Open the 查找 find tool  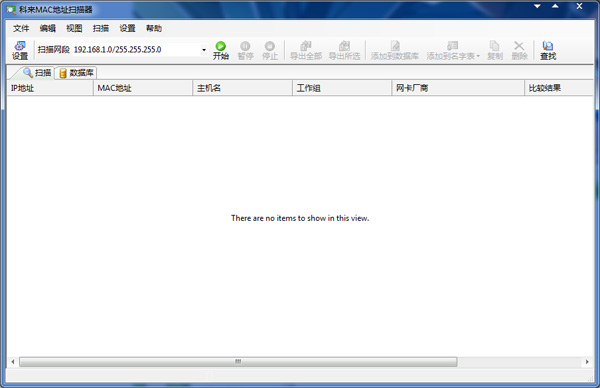548,51
